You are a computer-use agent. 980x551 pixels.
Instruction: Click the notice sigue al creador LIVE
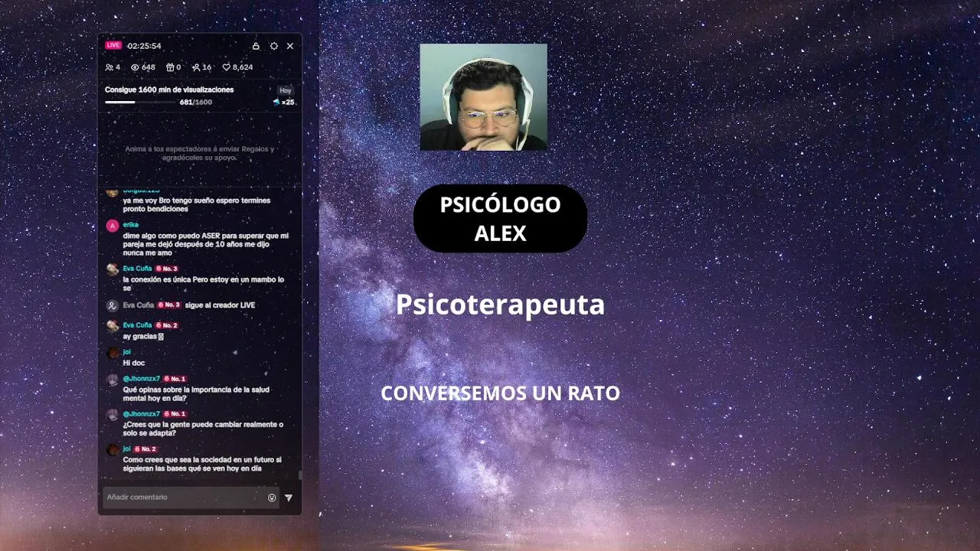pyautogui.click(x=220, y=305)
